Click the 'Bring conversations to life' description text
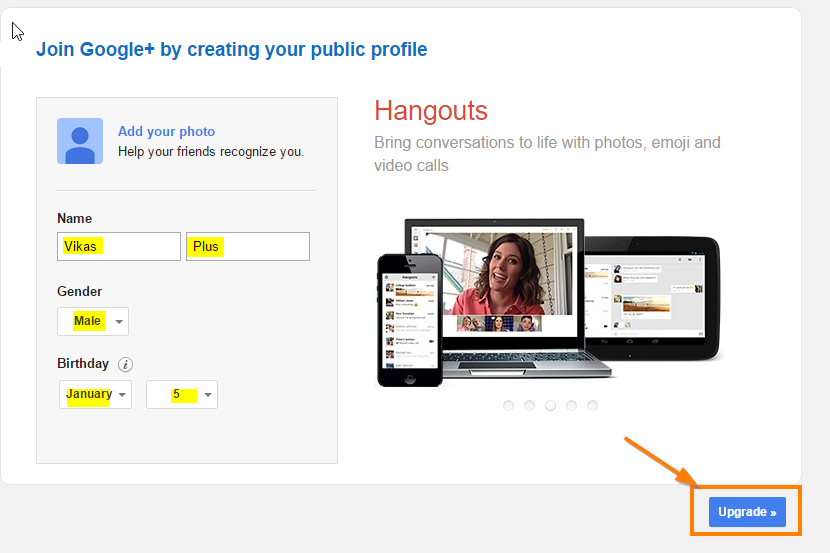 547,153
